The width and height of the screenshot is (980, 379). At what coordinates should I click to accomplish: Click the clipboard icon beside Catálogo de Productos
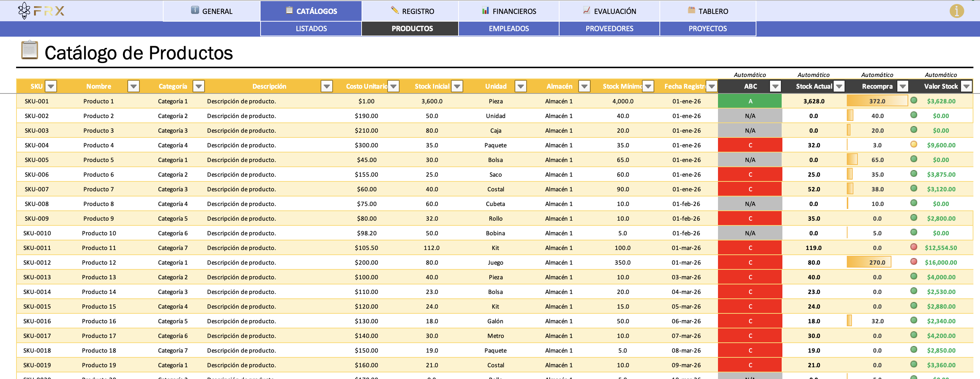click(29, 50)
